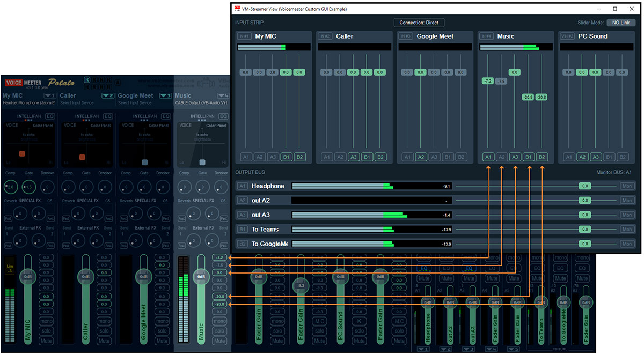Open EQ for Music strip in Voicemeeter

click(x=223, y=116)
